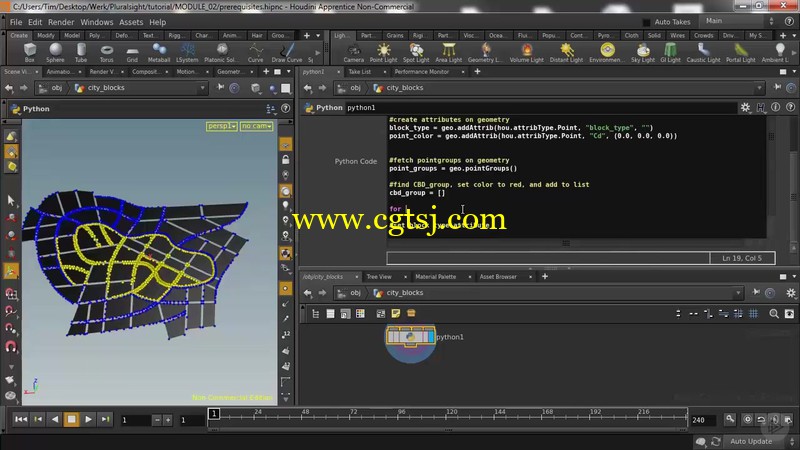Toggle pin on network pane path bar
Viewport: 800px width, 450px height.
[756, 292]
